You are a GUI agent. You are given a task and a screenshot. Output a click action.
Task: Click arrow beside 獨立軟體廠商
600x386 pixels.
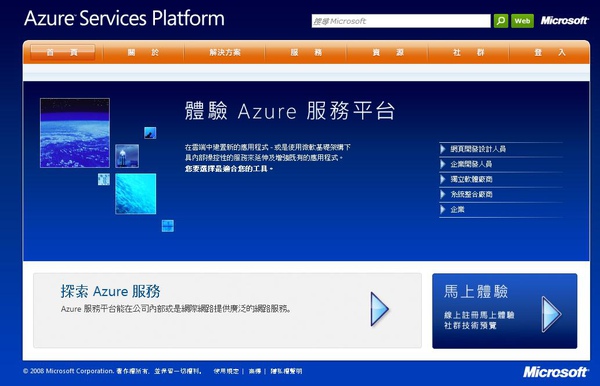click(443, 179)
